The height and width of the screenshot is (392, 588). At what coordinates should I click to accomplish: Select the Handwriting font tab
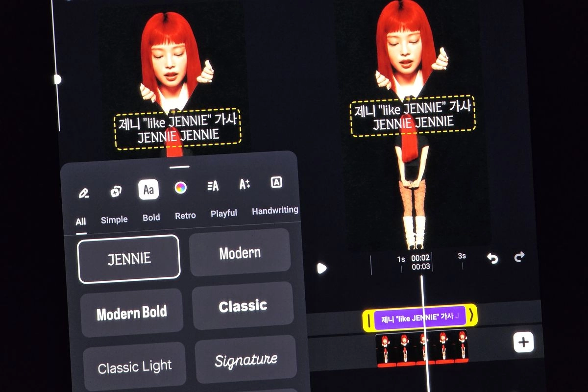[x=275, y=210]
